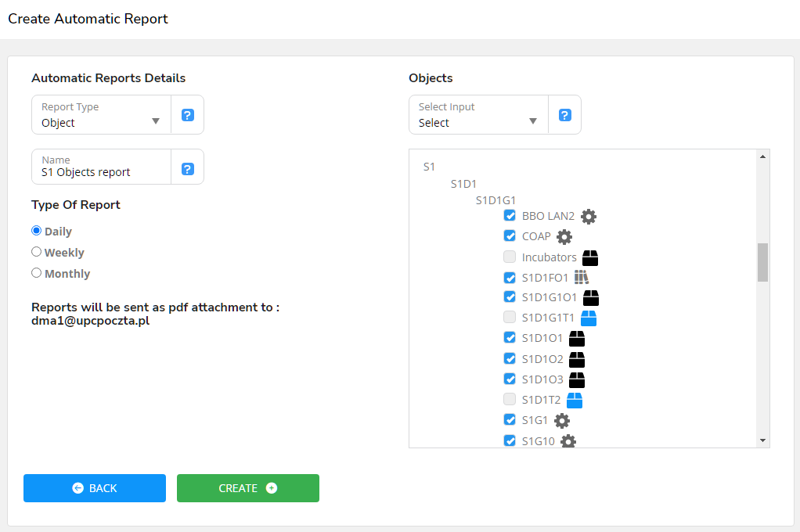Click the blue box icon beside S1D1G1T1
The image size is (800, 532).
(589, 318)
